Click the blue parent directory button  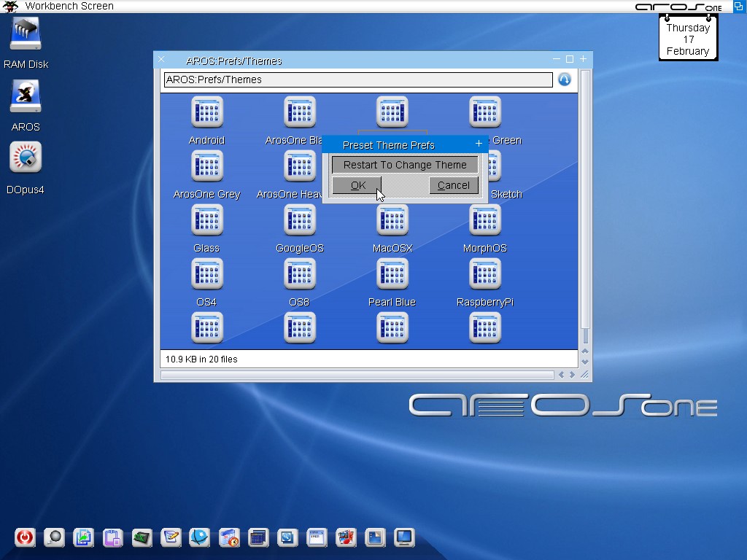[565, 79]
